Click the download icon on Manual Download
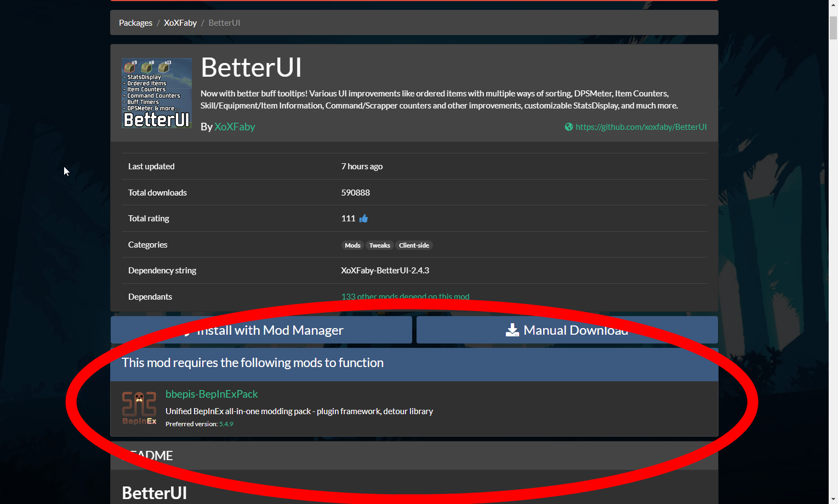The image size is (838, 504). [512, 330]
